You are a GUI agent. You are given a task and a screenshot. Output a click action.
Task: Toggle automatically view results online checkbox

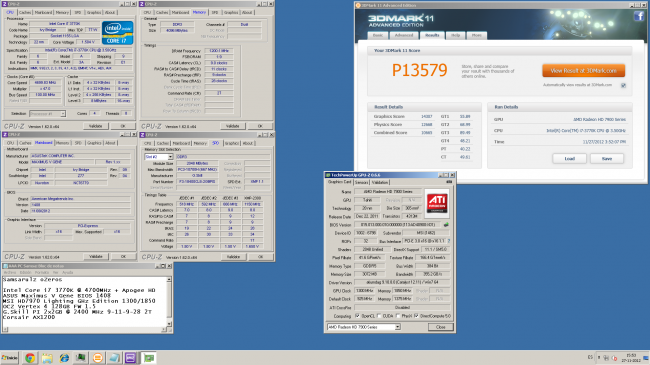(x=623, y=85)
